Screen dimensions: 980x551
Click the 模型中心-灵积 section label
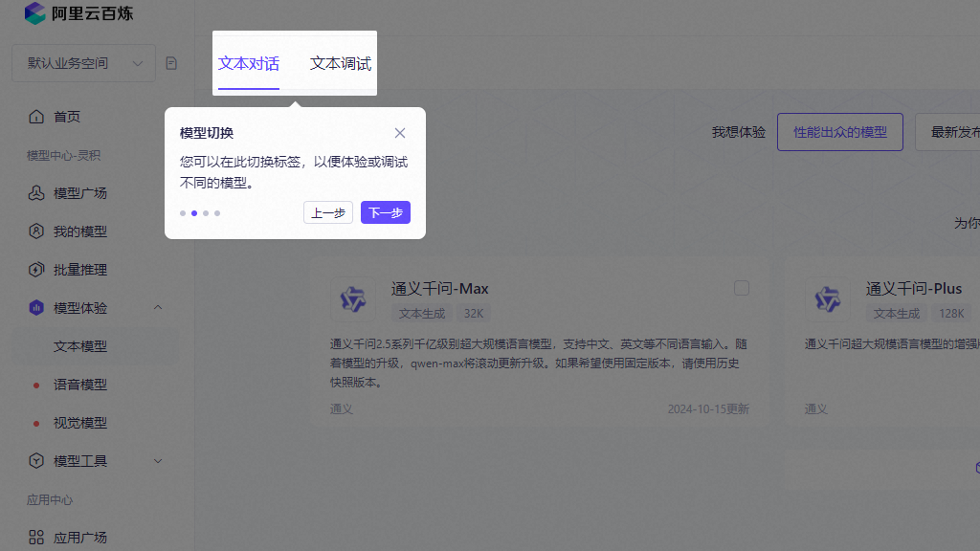[x=64, y=156]
